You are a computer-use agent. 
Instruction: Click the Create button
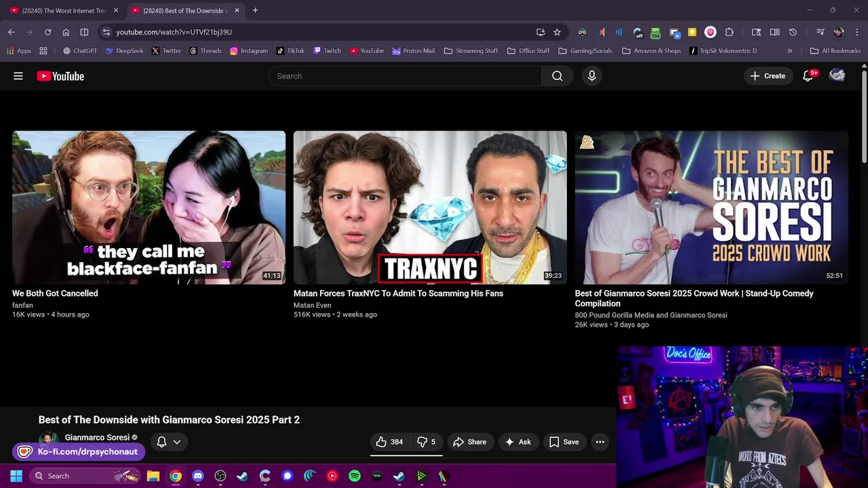(x=767, y=76)
